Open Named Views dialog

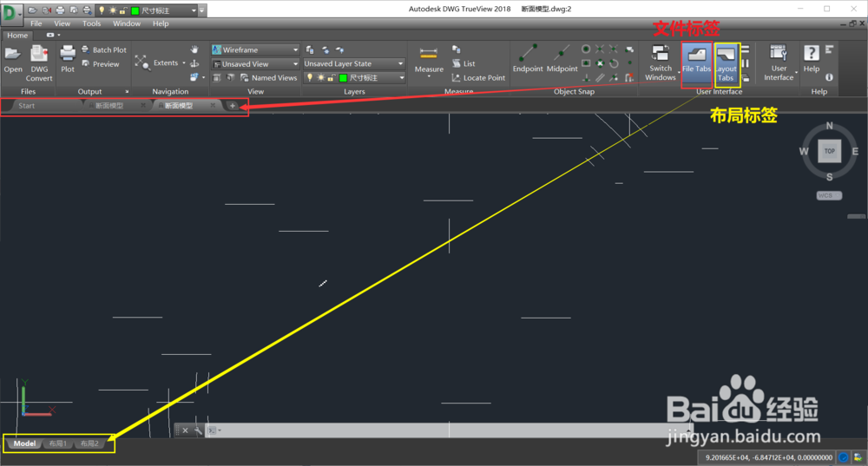(x=268, y=78)
